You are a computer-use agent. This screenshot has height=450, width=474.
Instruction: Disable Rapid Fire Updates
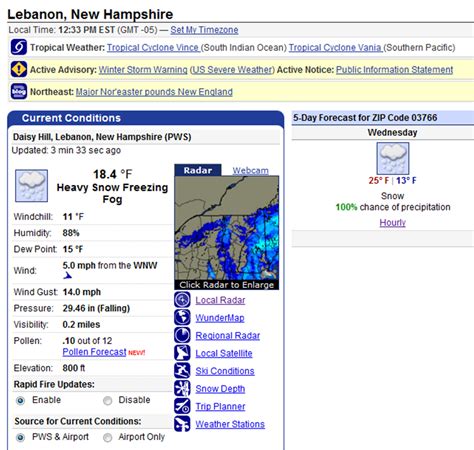(107, 400)
